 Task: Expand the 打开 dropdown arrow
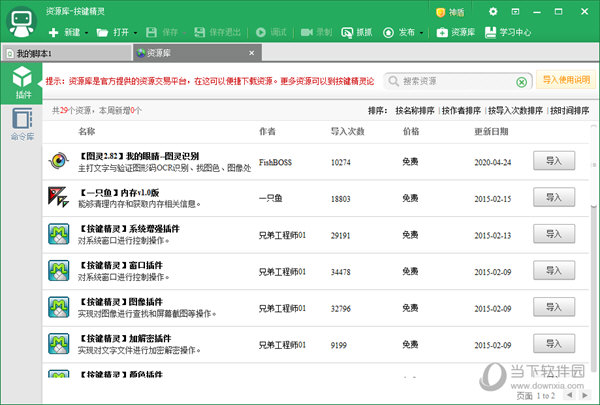tap(135, 33)
